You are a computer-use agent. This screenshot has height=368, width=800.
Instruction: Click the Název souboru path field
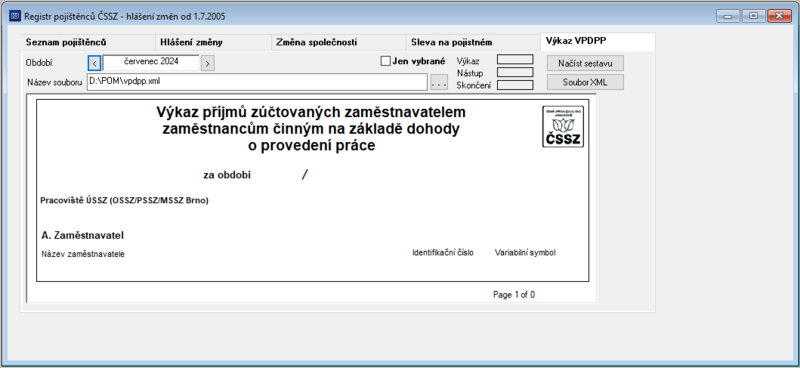pyautogui.click(x=257, y=82)
